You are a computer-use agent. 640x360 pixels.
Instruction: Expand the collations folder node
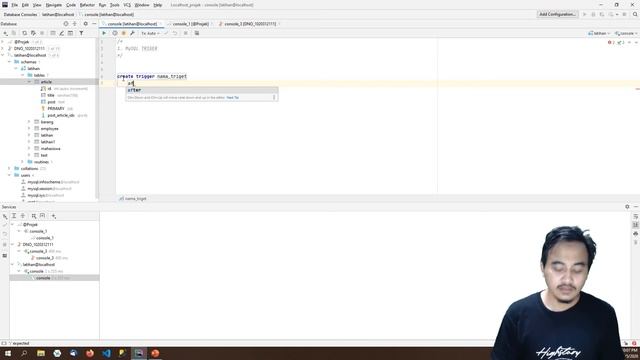pos(9,168)
